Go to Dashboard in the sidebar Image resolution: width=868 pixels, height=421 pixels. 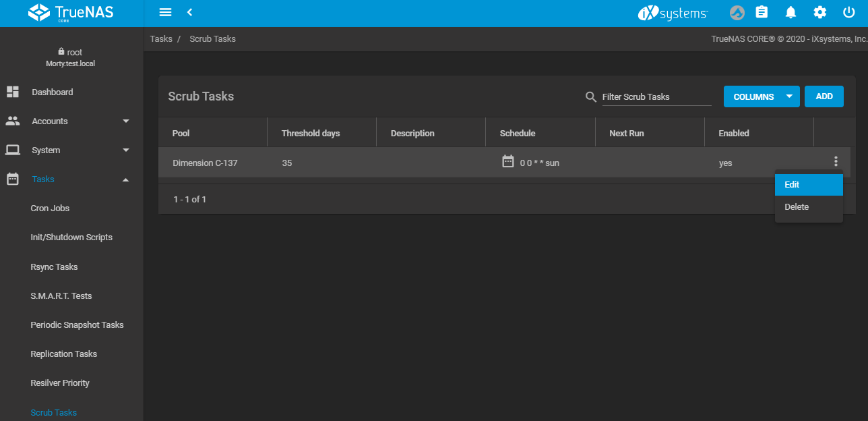pos(53,92)
